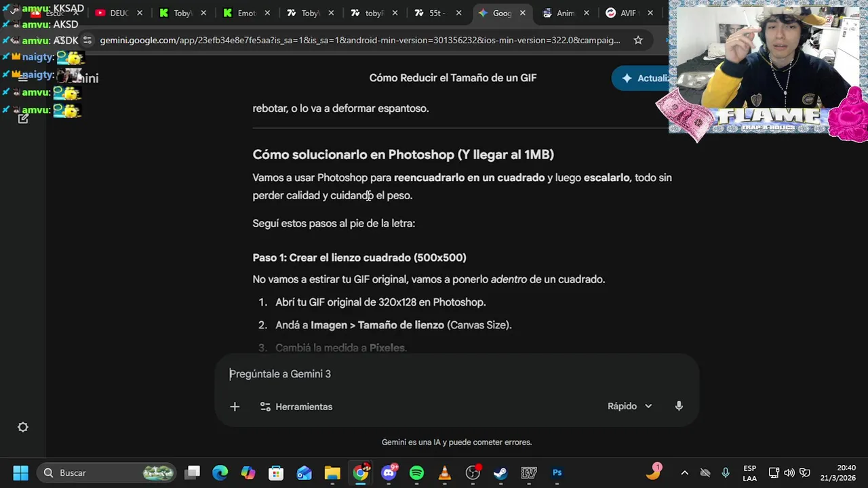
Task: Close the Google Gemini tab
Action: point(523,13)
